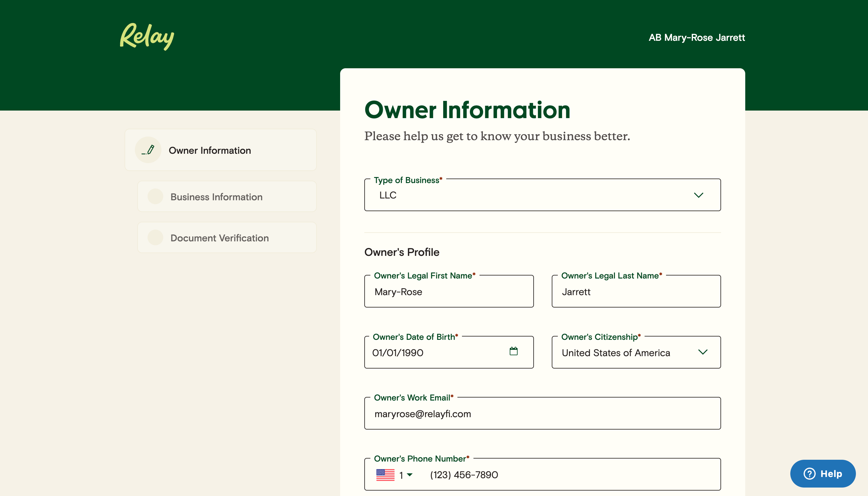The image size is (868, 496).
Task: Select the Document Verification step in sidebar
Action: click(226, 237)
